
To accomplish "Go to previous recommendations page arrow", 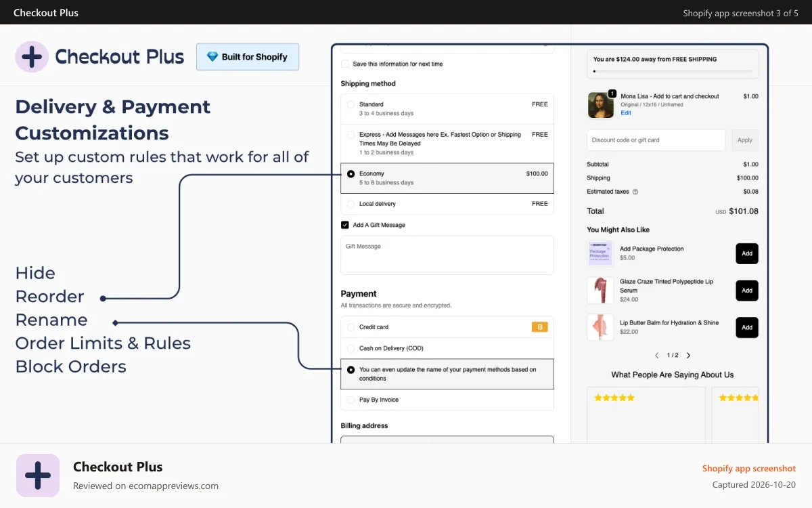I will pyautogui.click(x=656, y=355).
